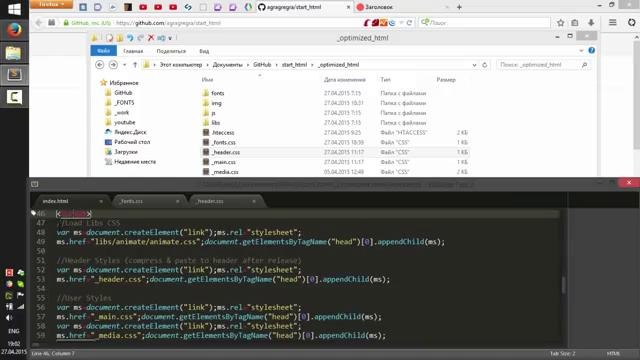Open the Firefox hamburger menu
This screenshot has width=640, height=360.
613,22
